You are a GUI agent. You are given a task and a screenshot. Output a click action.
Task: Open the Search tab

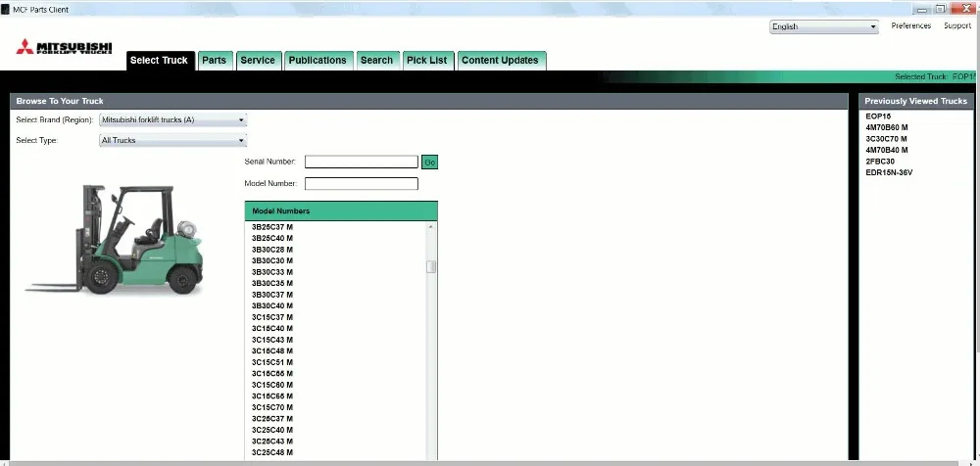click(x=377, y=61)
